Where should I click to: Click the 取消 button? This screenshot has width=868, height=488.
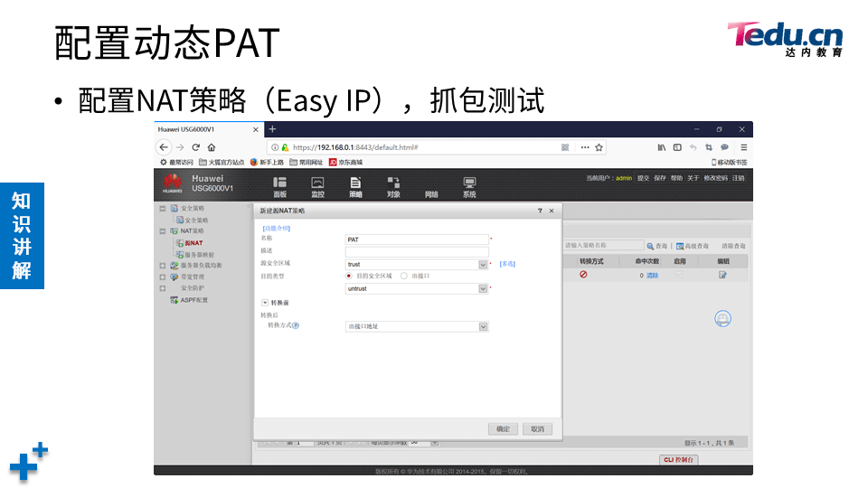(x=537, y=428)
